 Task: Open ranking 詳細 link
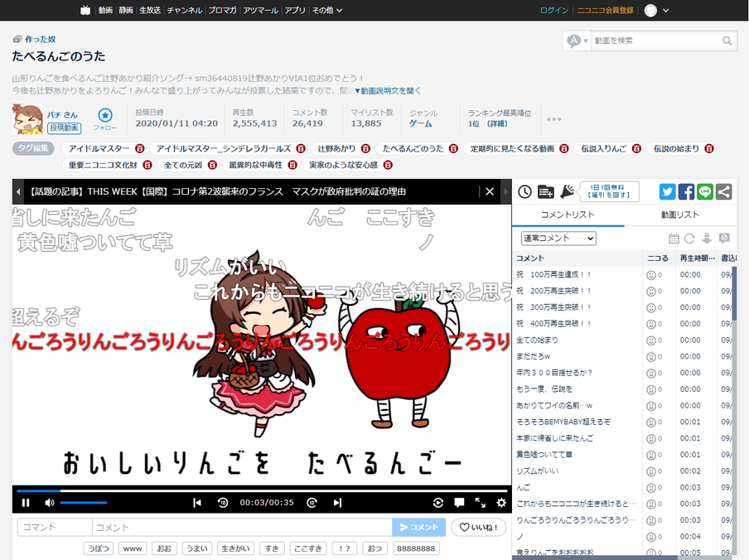(x=497, y=123)
